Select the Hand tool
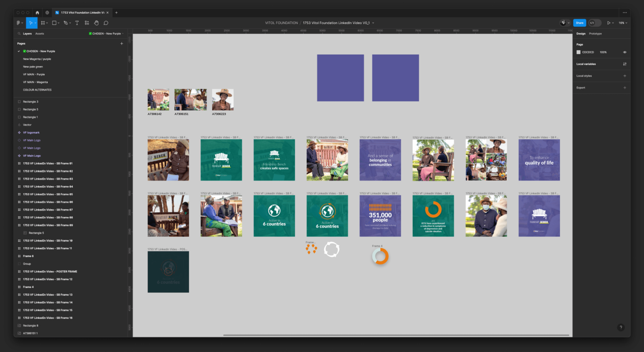The height and width of the screenshot is (352, 644). (x=96, y=23)
